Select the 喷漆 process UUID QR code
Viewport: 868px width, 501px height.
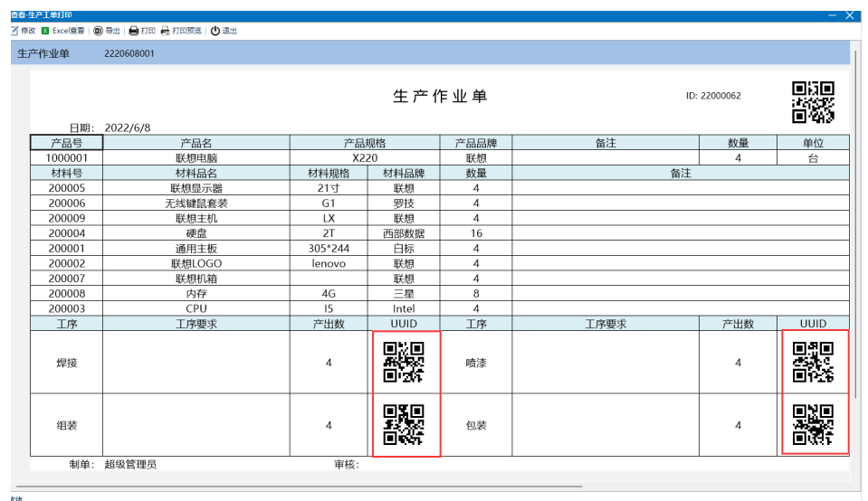814,363
